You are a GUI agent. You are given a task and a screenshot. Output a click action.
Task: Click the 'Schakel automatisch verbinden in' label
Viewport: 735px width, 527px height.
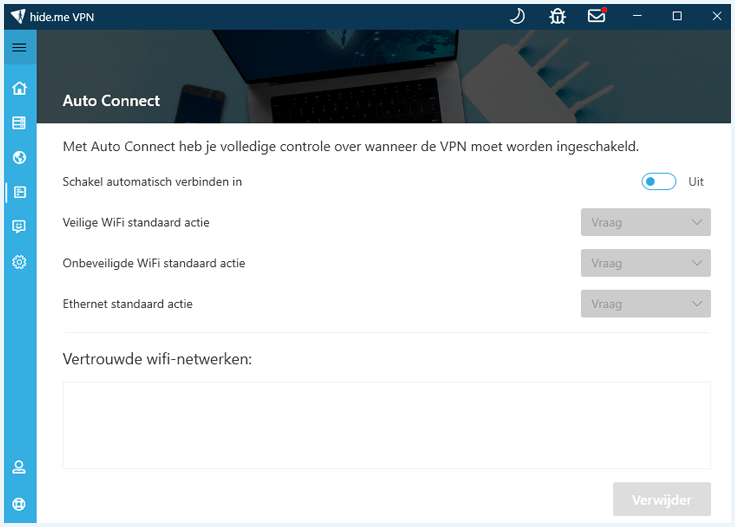[152, 182]
